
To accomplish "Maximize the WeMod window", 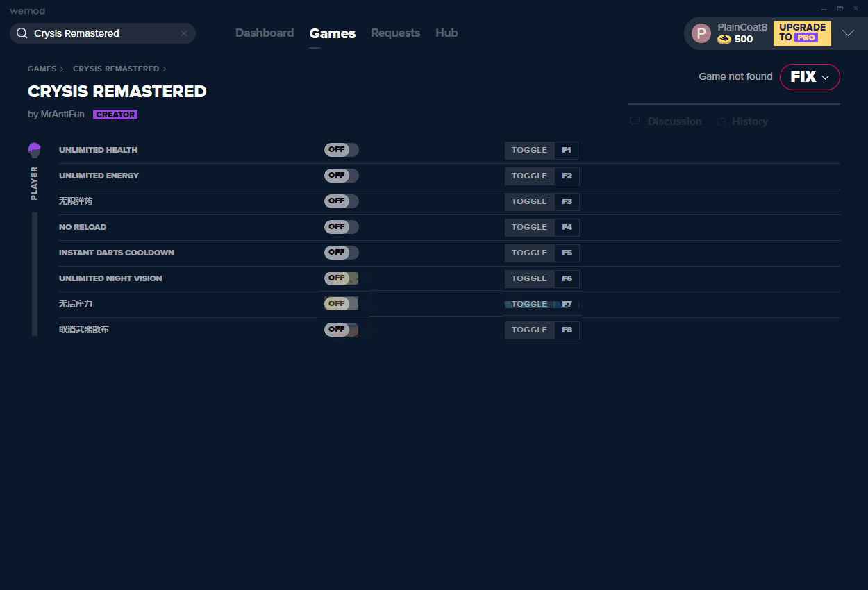I will [840, 8].
